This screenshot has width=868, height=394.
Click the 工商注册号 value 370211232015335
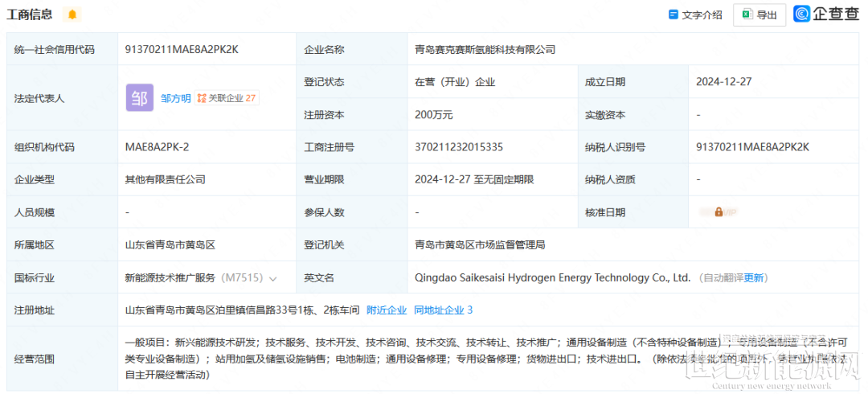pos(459,147)
